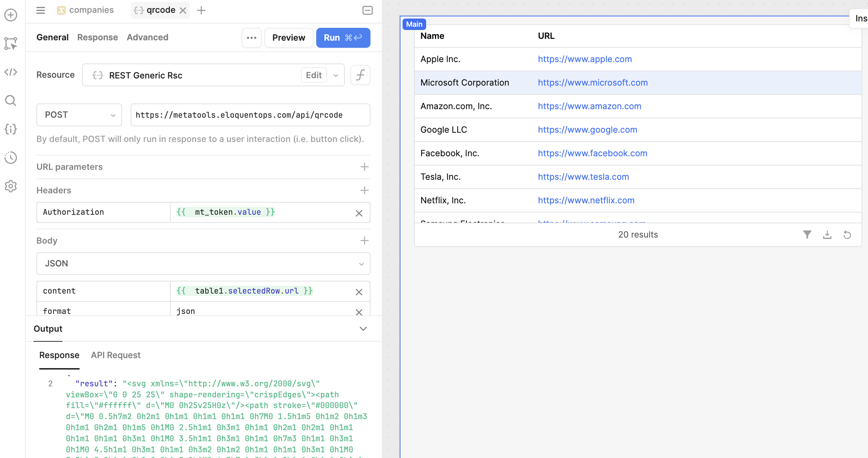868x458 pixels.
Task: Open the apple.com link in the table
Action: [x=585, y=59]
